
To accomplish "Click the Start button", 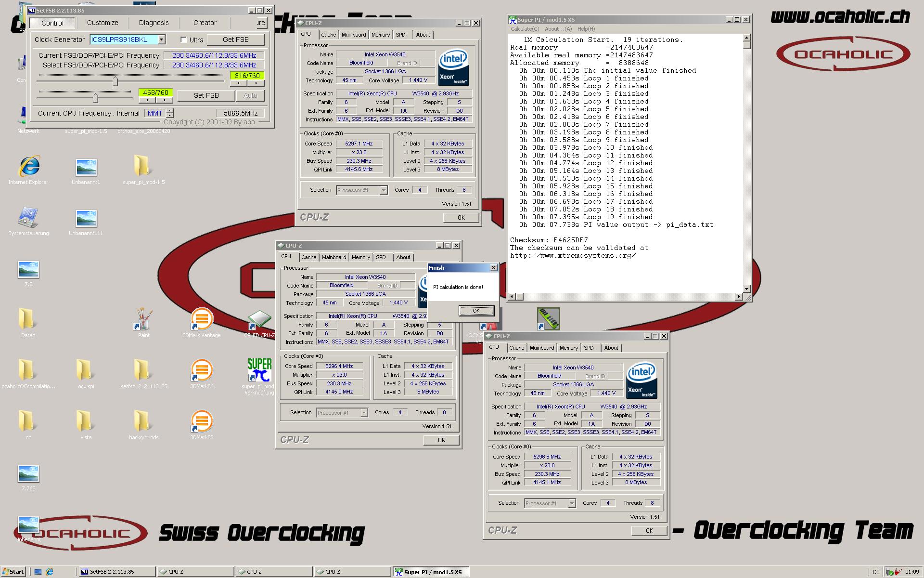I will [x=13, y=572].
